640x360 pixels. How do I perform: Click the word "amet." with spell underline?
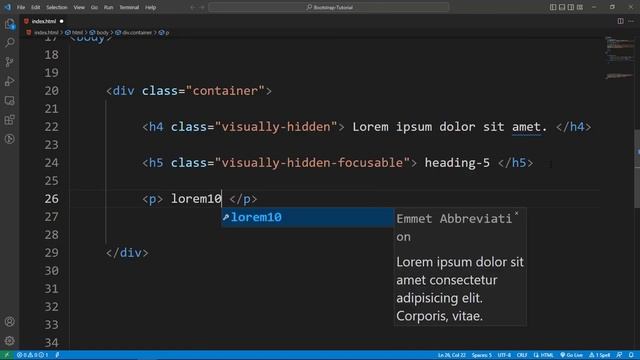[x=529, y=127]
